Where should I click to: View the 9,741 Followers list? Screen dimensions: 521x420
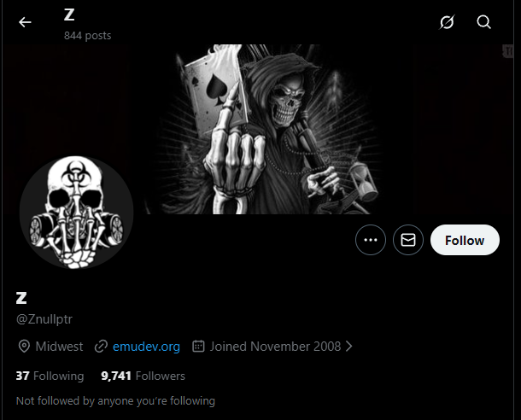click(143, 376)
